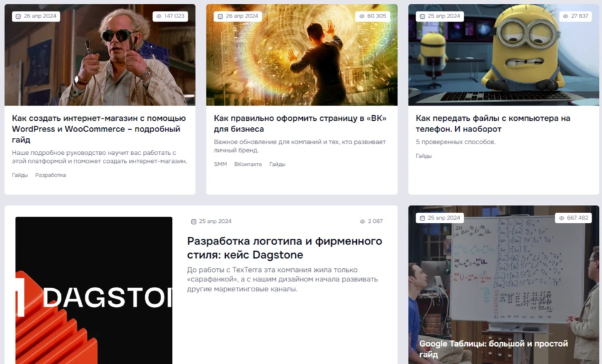Image resolution: width=602 pixels, height=364 pixels.
Task: Click the Doc Brown thumbnail image
Action: point(100,55)
